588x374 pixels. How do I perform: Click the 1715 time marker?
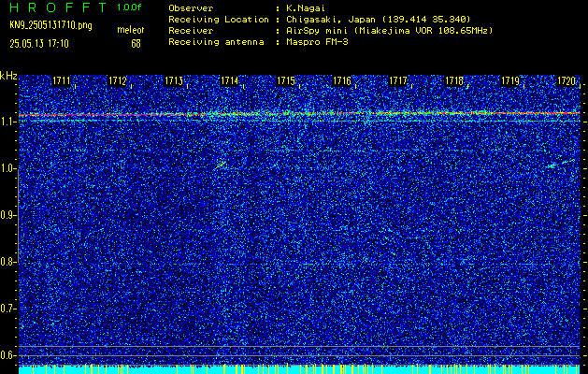(286, 80)
